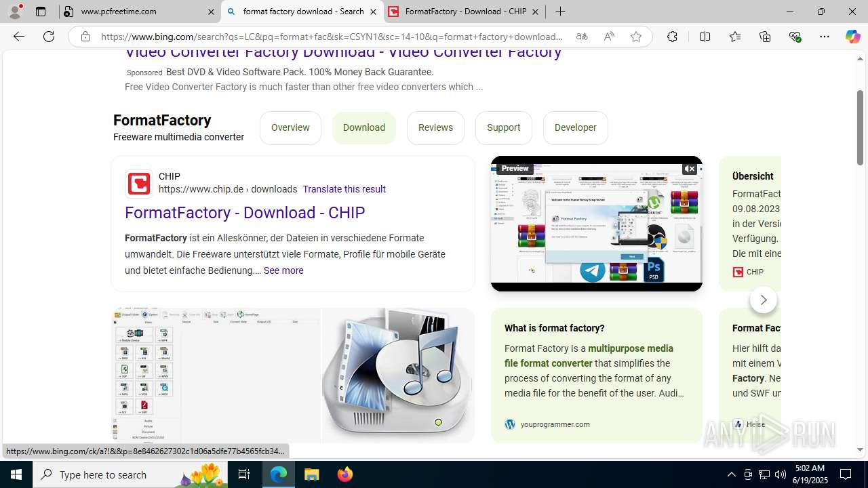
Task: Open Firefox from taskbar
Action: click(344, 474)
